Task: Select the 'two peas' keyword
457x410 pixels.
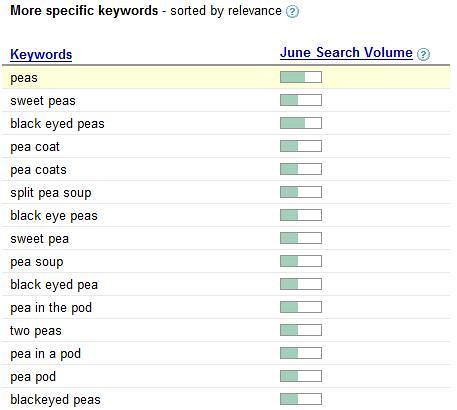Action: [x=36, y=331]
